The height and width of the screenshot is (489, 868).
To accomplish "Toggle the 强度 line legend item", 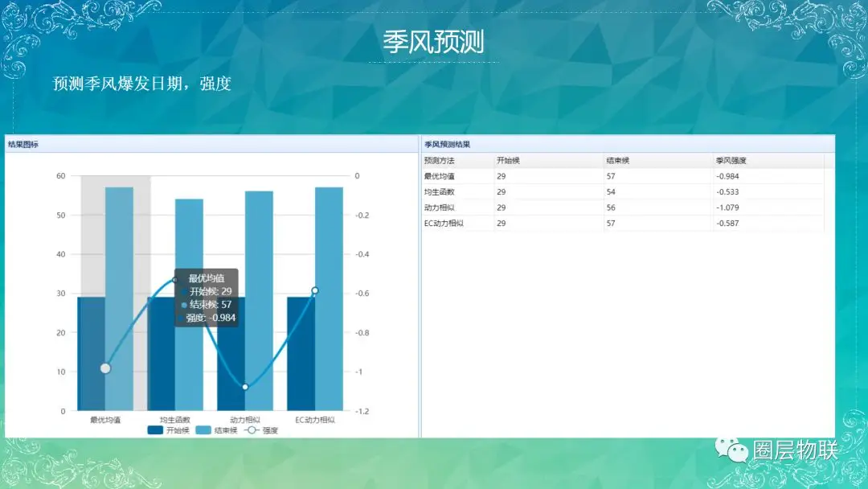I will 260,430.
